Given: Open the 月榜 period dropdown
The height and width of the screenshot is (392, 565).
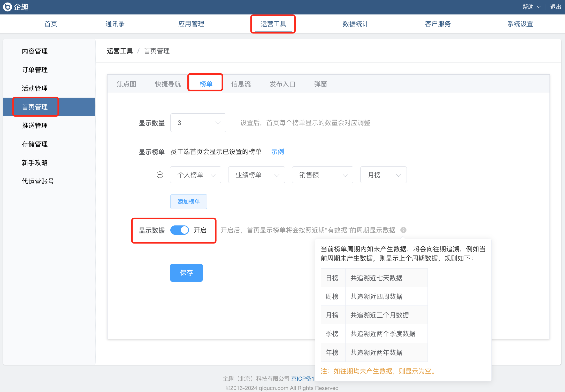Looking at the screenshot, I should tap(383, 175).
